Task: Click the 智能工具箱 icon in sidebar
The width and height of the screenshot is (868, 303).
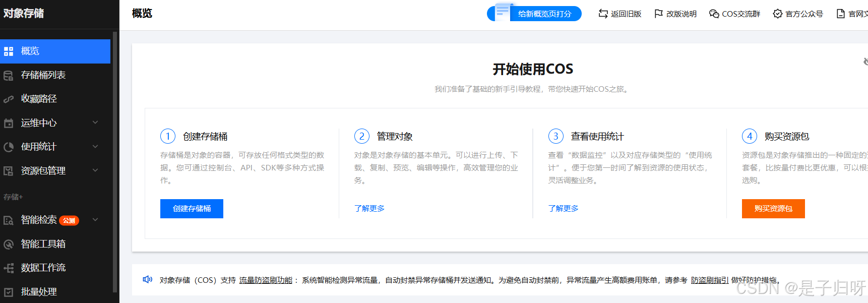Action: click(x=9, y=245)
